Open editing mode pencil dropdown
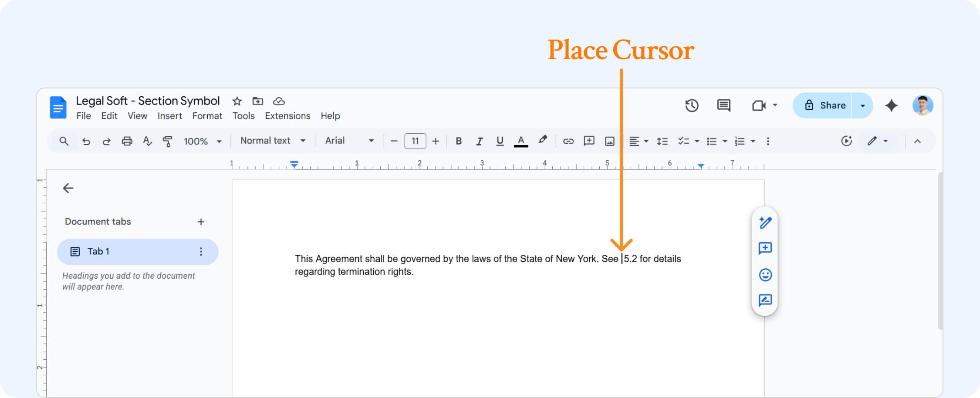 coord(877,141)
